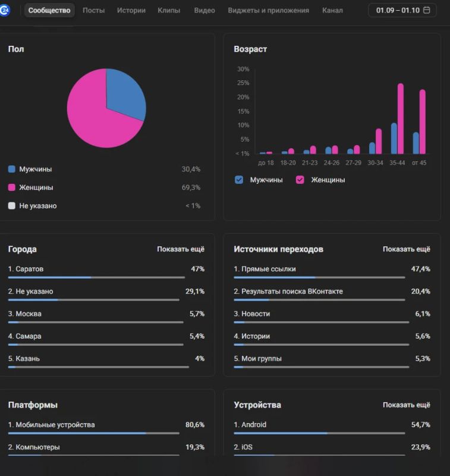Click the 47,4% value for Прямые ссылки
Screen dimensions: 450x476
pyautogui.click(x=421, y=269)
